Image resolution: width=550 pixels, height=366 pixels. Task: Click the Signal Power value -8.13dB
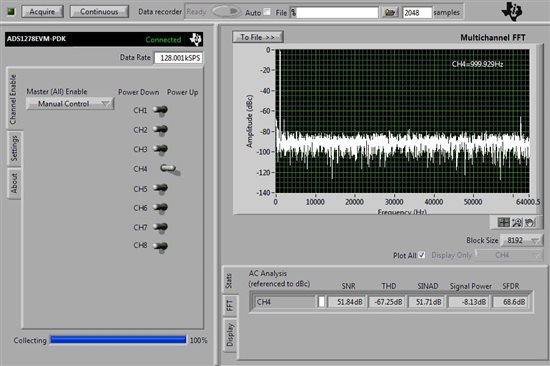[469, 302]
